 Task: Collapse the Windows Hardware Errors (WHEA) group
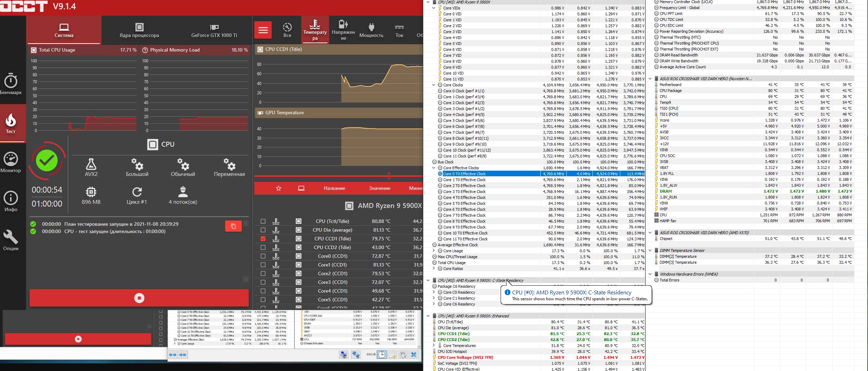pos(650,274)
